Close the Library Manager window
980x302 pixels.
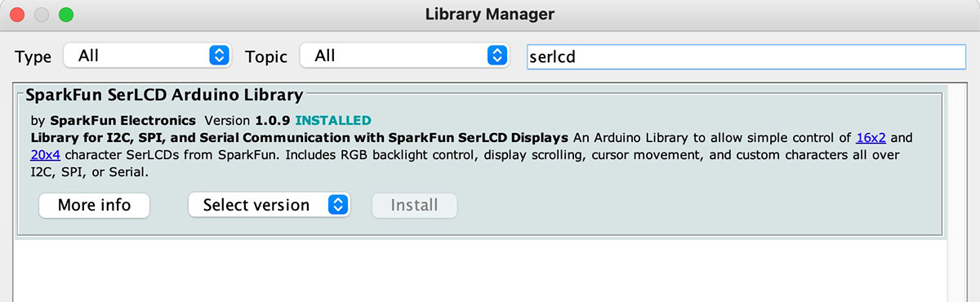17,15
